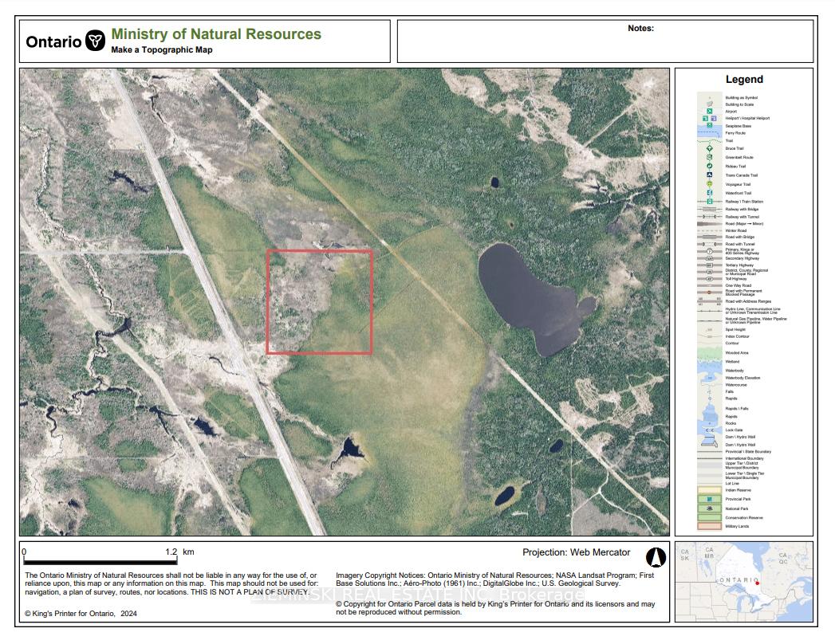835x644 pixels.
Task: Click the Military Lands colour swatch
Action: [x=709, y=526]
